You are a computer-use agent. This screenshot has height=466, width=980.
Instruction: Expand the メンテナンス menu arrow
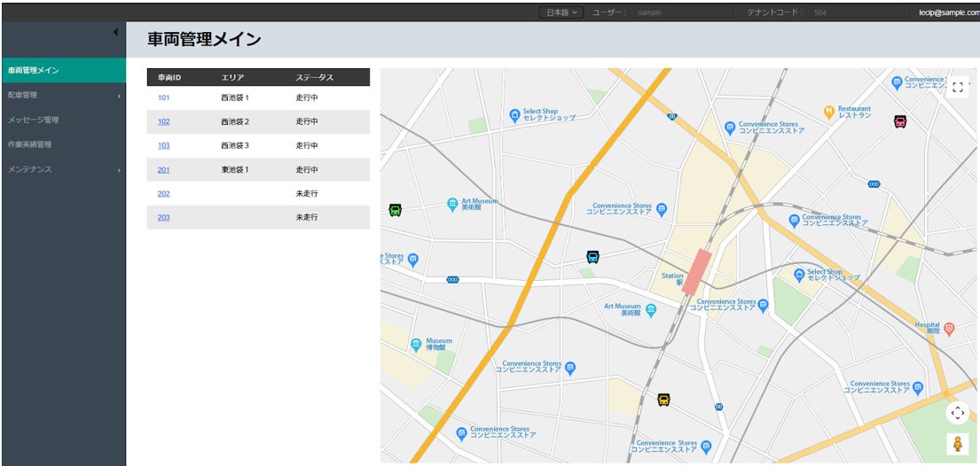tap(119, 170)
